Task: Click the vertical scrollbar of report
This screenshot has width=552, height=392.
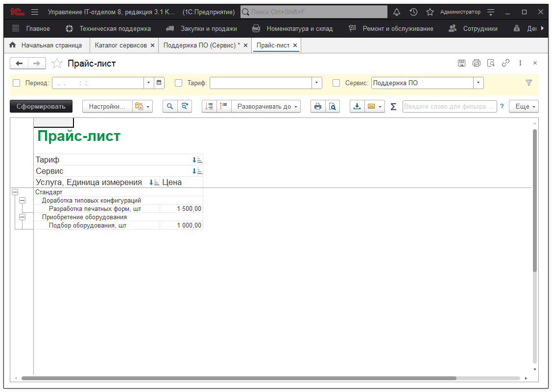Action: point(535,201)
